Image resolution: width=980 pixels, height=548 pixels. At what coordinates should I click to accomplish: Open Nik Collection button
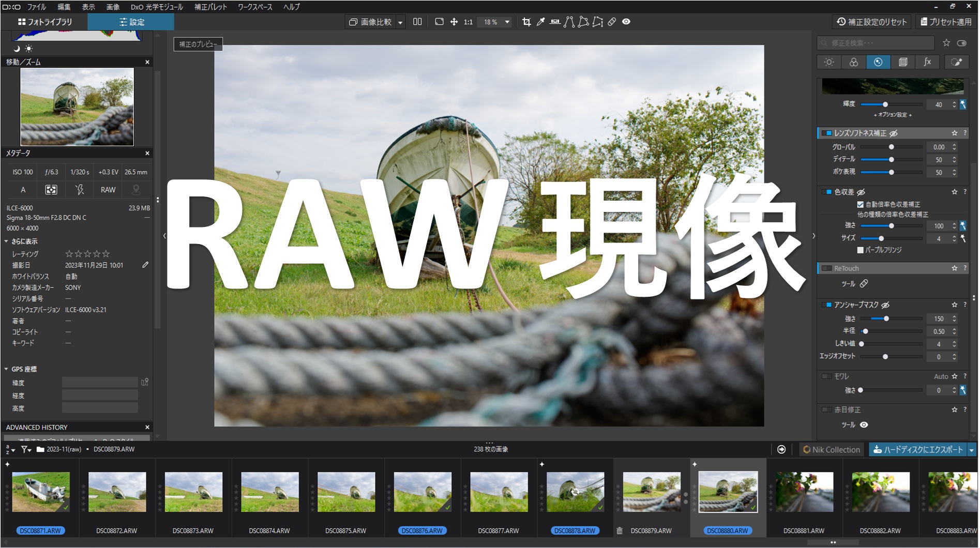[x=832, y=450]
